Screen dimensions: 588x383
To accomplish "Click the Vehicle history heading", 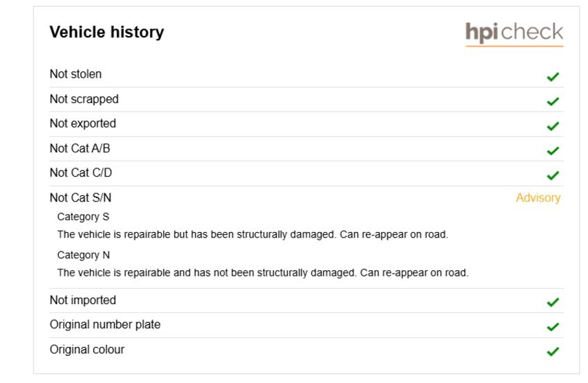I will tap(107, 32).
